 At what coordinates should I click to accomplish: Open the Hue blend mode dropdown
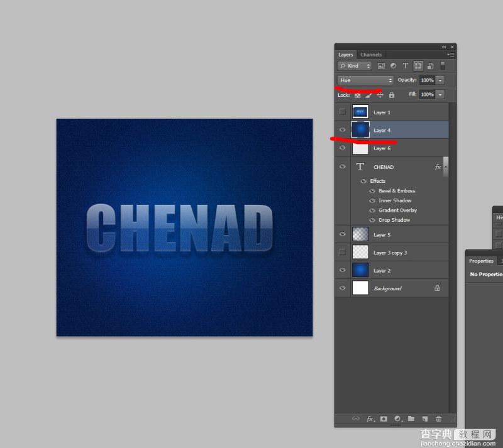point(365,80)
